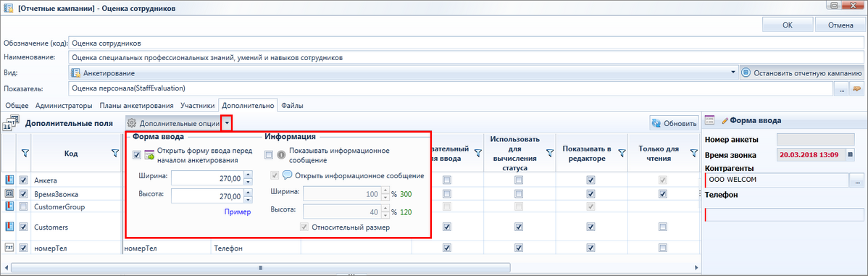Switch to the Файлы tab
This screenshot has width=868, height=276.
click(x=293, y=105)
